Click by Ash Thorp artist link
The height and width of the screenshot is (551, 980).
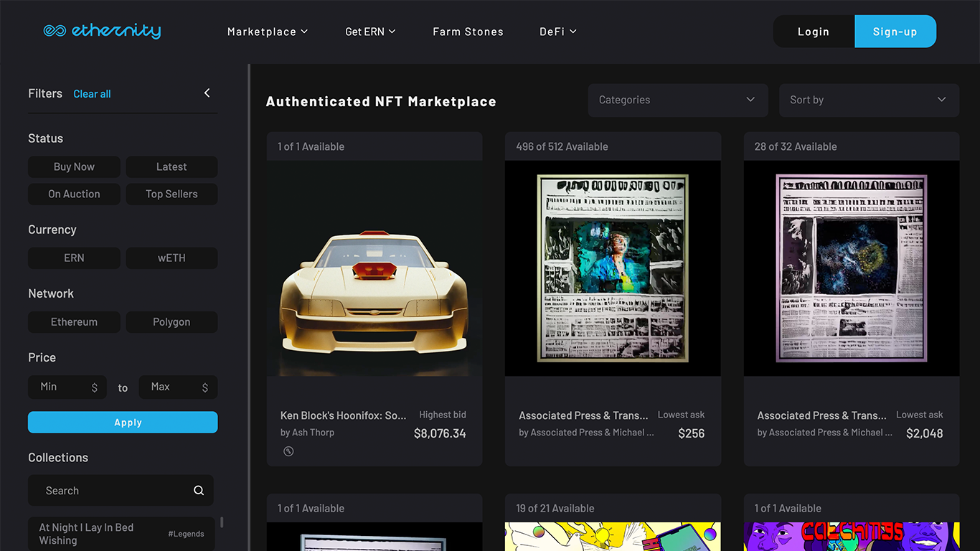[x=308, y=433]
